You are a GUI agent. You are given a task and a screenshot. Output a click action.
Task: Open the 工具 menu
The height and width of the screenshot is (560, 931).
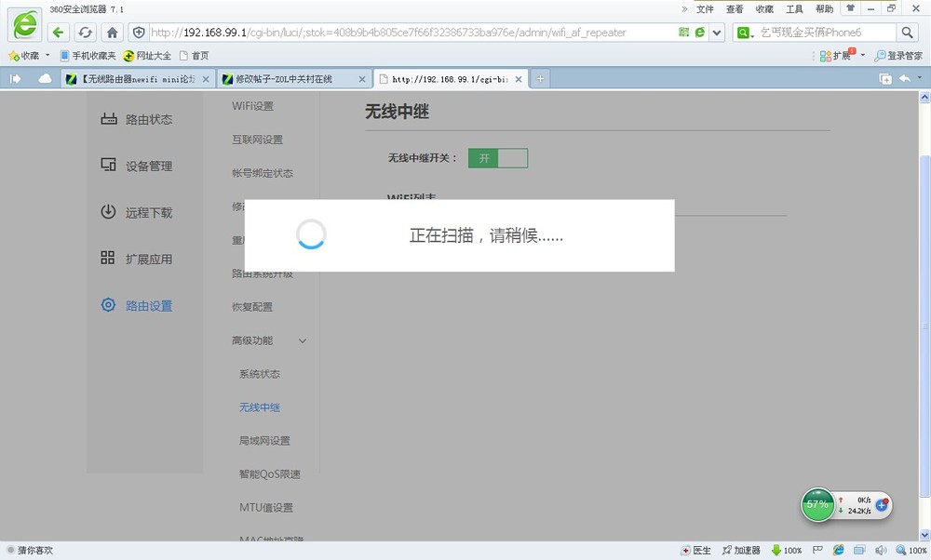(x=794, y=9)
